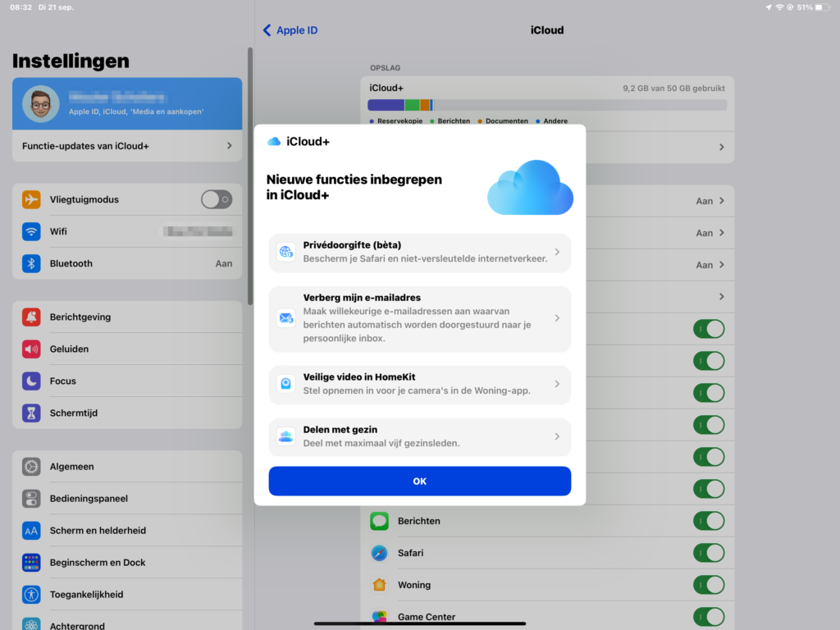This screenshot has width=840, height=630.
Task: Tap the large cloud illustration in dialog
Action: coord(530,188)
